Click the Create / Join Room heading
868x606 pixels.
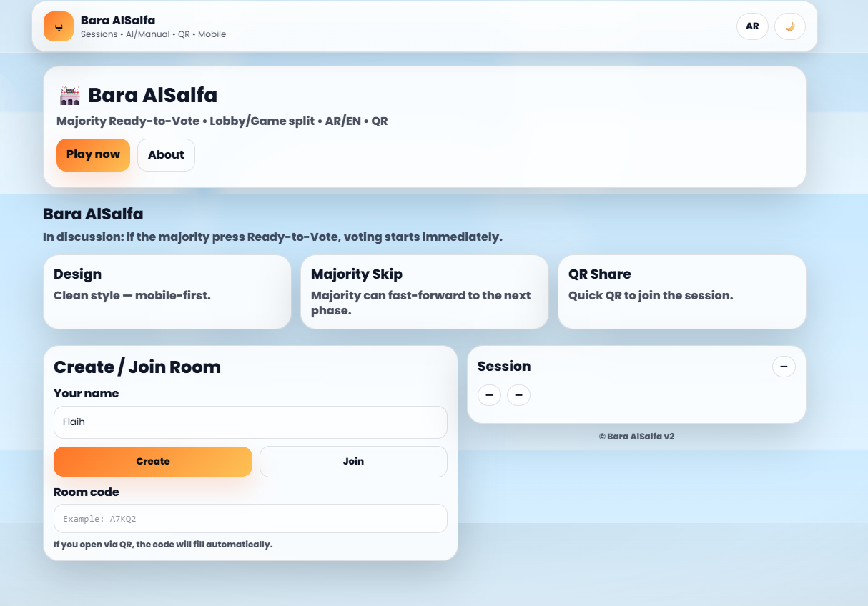[x=137, y=367]
